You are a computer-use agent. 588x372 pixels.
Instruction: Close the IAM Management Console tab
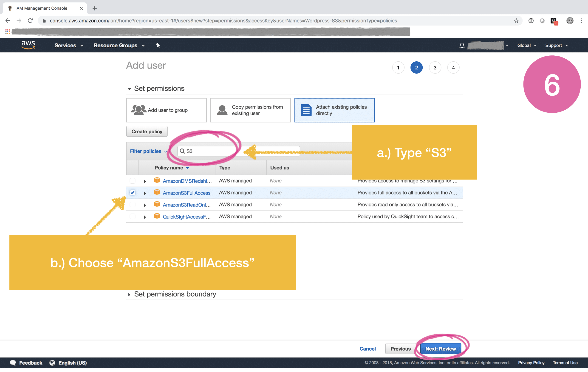pyautogui.click(x=81, y=8)
